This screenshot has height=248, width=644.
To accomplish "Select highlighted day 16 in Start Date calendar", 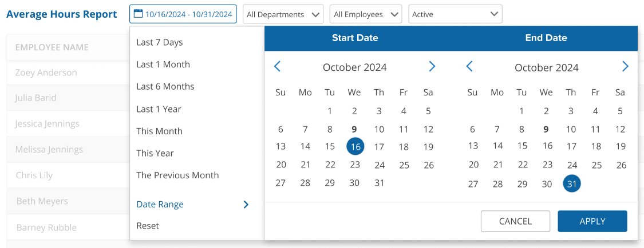I will click(355, 146).
